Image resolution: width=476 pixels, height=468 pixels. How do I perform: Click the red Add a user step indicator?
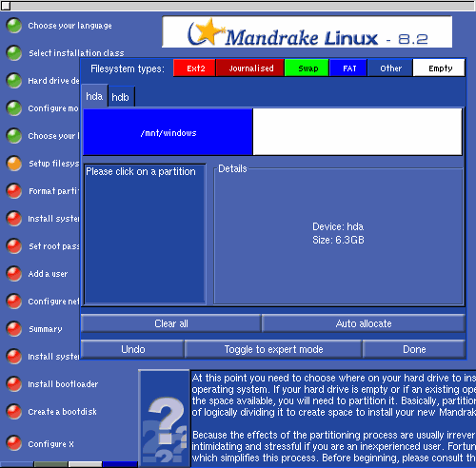pyautogui.click(x=14, y=274)
